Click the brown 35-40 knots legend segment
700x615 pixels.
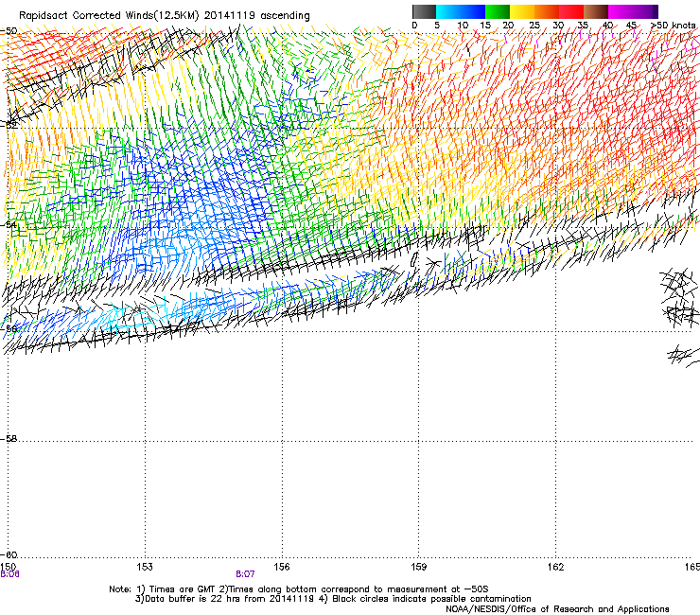(x=596, y=11)
